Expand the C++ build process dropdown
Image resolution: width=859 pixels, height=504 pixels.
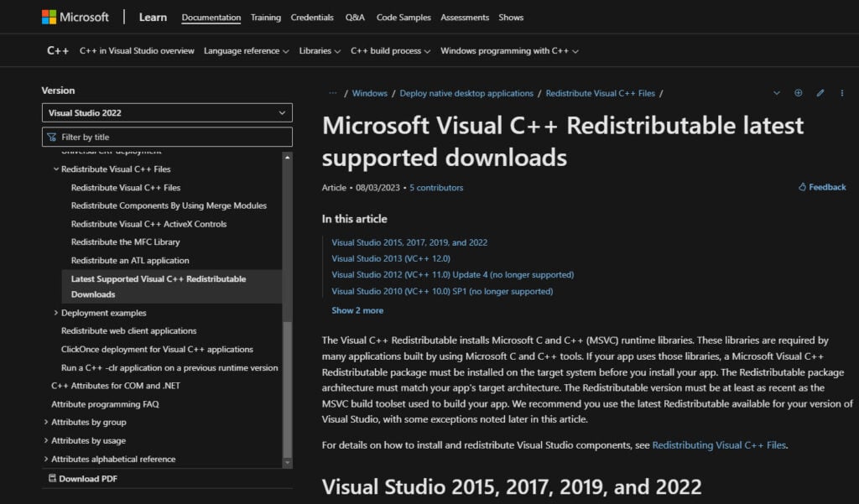[x=391, y=51]
